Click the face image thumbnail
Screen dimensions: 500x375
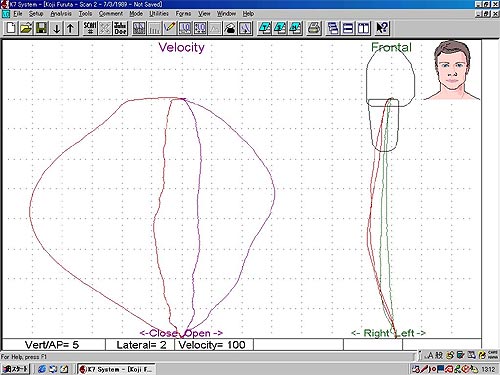pos(452,70)
